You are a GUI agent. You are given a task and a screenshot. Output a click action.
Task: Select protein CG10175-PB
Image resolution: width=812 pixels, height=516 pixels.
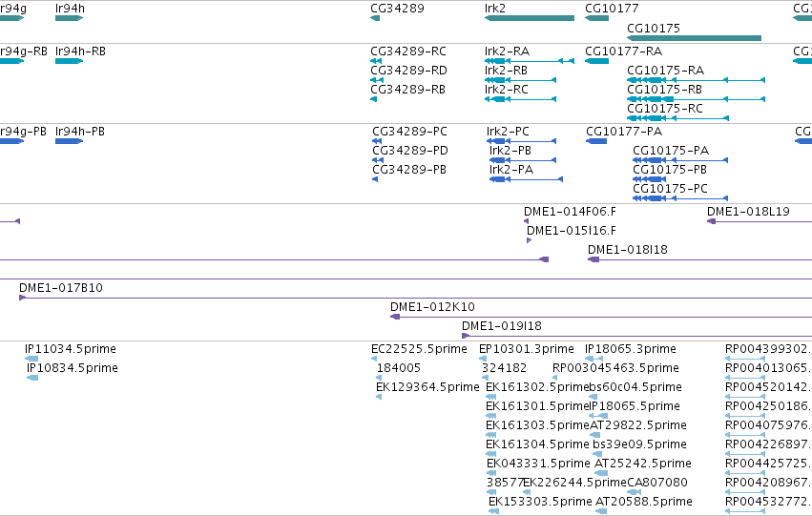click(670, 170)
